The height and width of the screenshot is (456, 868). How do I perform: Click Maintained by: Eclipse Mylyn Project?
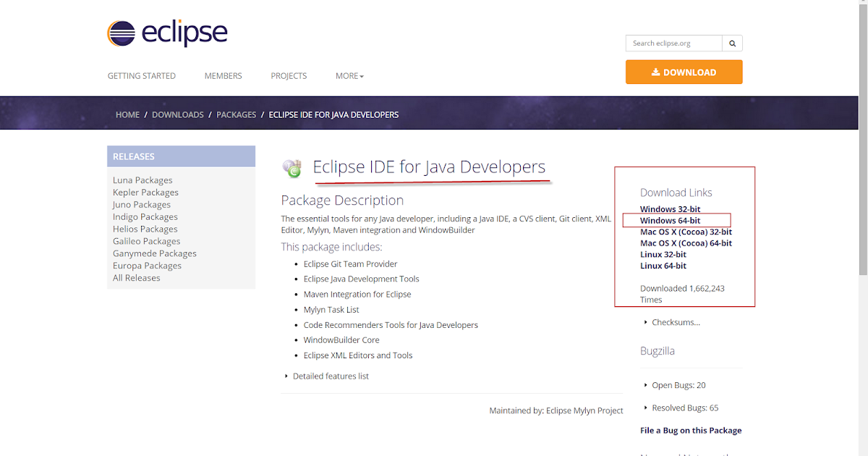coord(556,410)
